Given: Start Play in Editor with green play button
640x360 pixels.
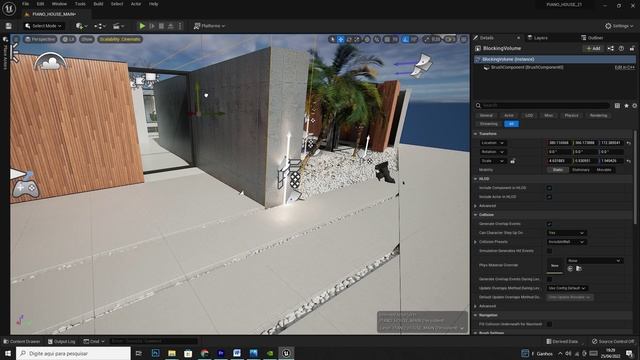Looking at the screenshot, I should (142, 26).
